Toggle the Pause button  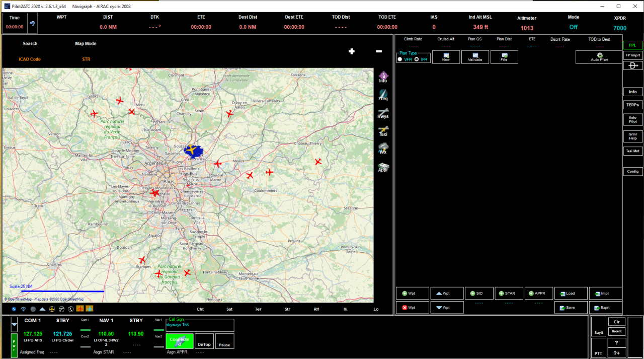point(224,341)
